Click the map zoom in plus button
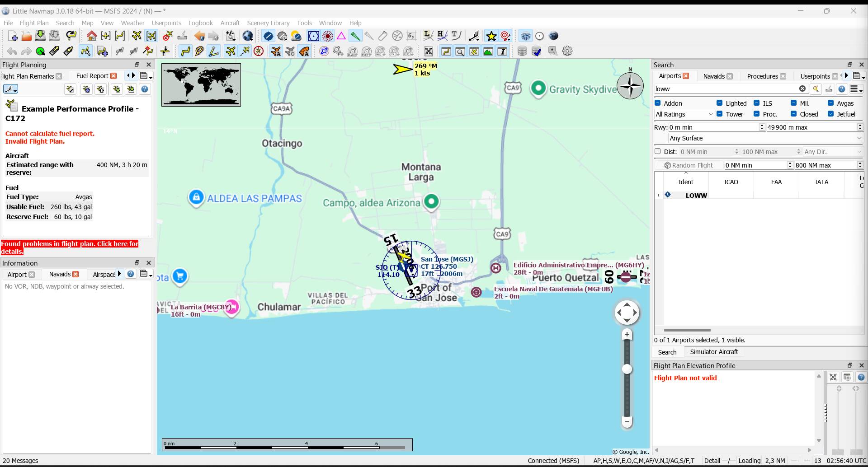 click(627, 334)
